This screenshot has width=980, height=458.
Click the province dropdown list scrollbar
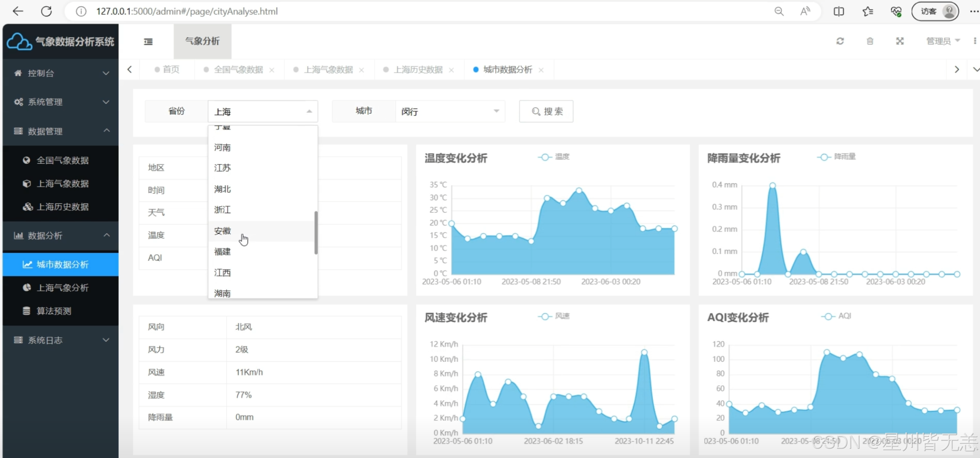click(316, 232)
